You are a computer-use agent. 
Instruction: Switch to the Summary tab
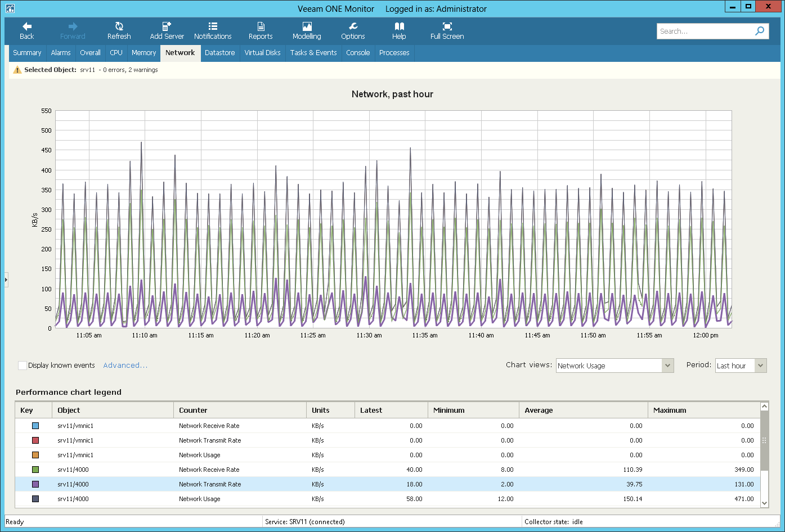[x=27, y=53]
